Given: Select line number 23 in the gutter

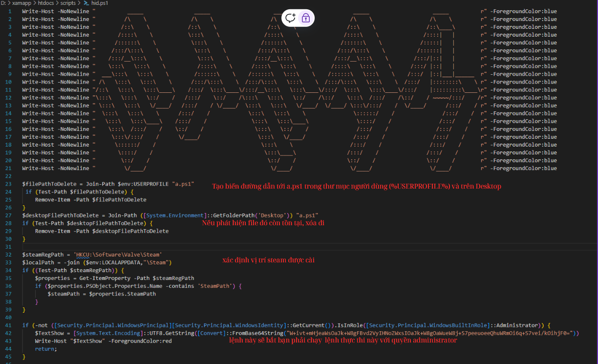Looking at the screenshot, I should click(x=8, y=184).
